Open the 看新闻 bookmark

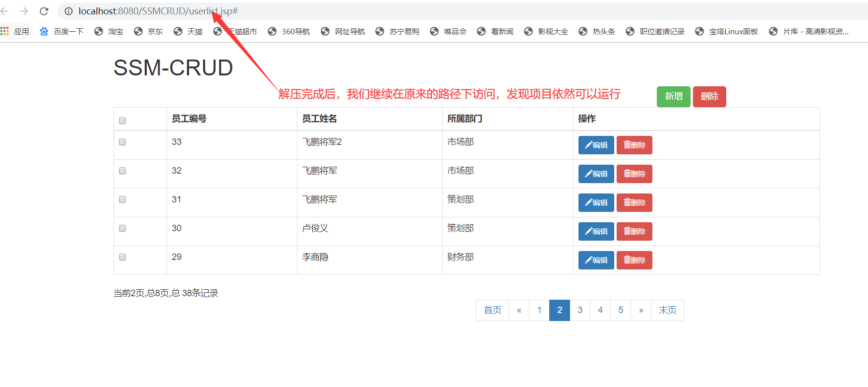(x=495, y=31)
